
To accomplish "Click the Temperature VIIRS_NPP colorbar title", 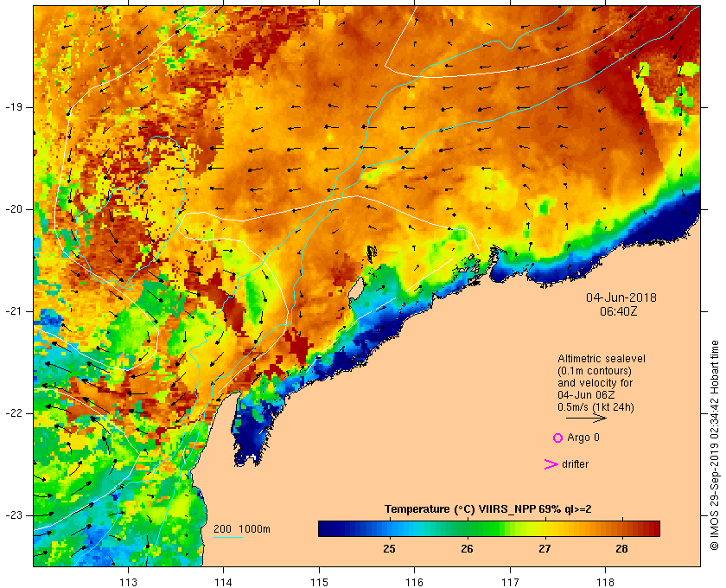I will tap(488, 509).
